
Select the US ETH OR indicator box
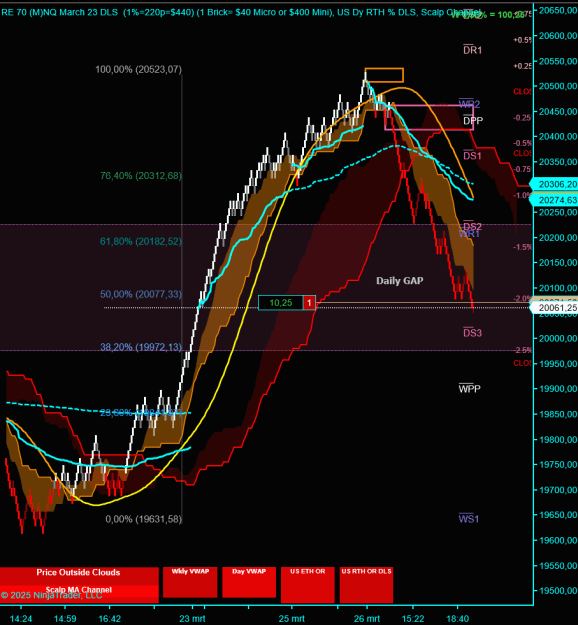(x=307, y=585)
